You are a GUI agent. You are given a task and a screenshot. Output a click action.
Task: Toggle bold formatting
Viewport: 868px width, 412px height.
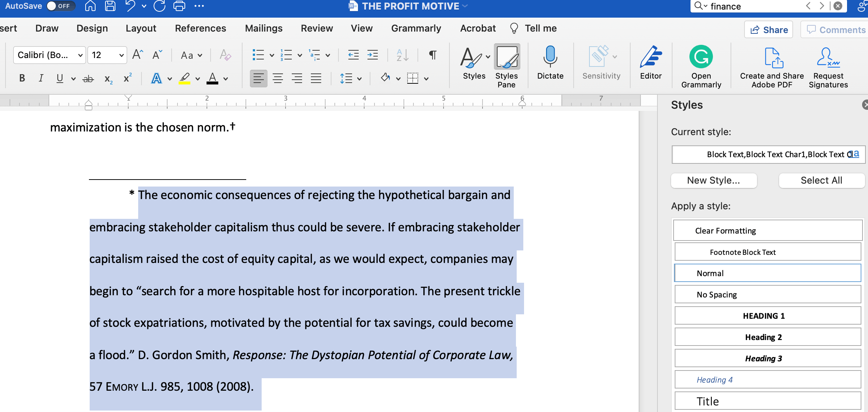pyautogui.click(x=22, y=78)
